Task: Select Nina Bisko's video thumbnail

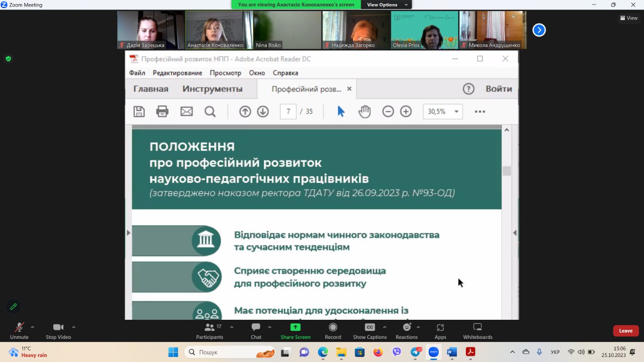Action: pos(287,30)
